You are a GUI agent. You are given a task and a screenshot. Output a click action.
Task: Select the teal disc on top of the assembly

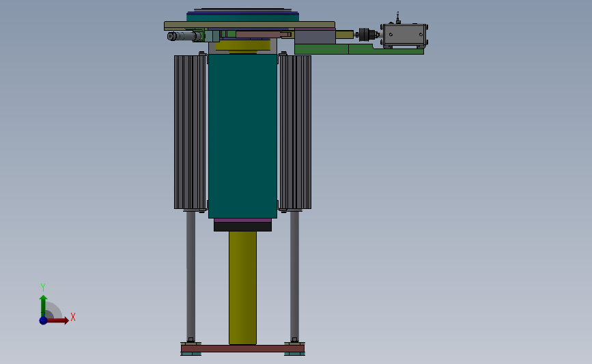coord(243,17)
